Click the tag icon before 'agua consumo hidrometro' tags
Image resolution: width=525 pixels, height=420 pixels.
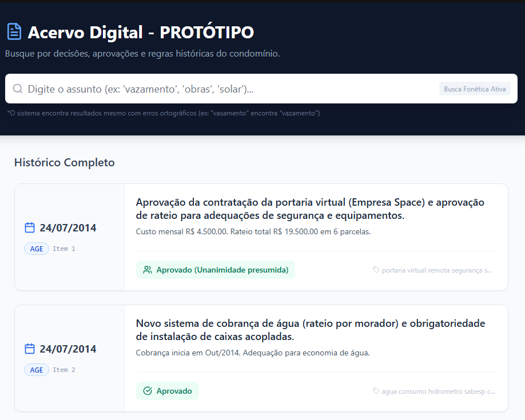pos(376,391)
